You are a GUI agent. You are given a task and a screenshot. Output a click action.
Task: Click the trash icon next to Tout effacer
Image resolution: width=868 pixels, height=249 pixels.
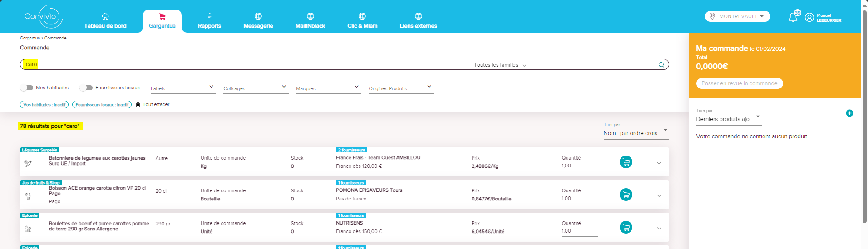[x=138, y=104]
